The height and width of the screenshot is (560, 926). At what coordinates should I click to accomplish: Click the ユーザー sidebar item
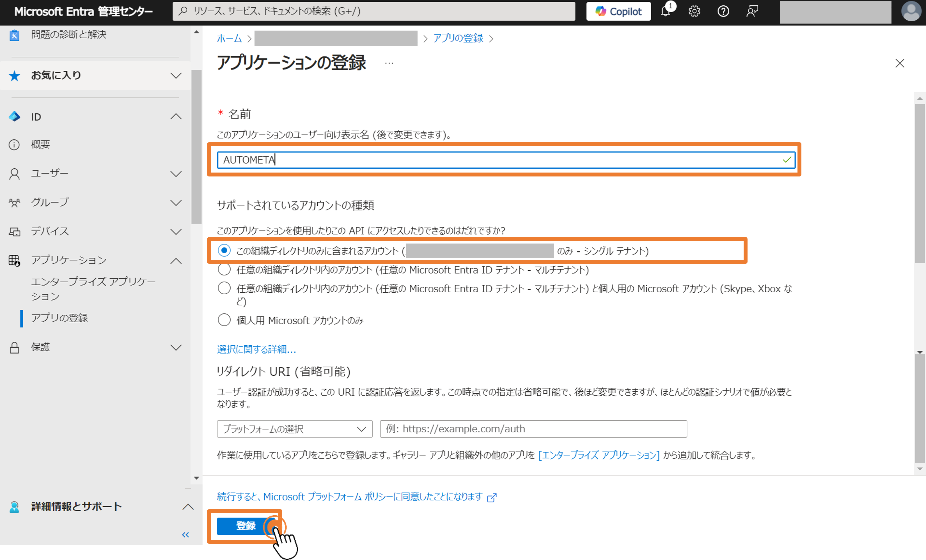[50, 173]
